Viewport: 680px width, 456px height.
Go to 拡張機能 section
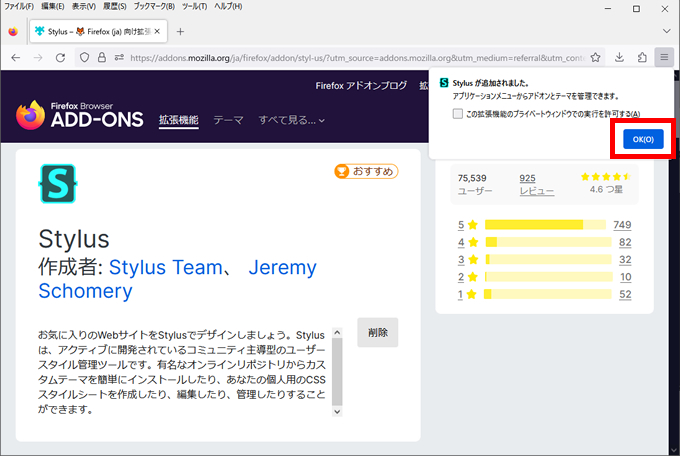[x=179, y=120]
